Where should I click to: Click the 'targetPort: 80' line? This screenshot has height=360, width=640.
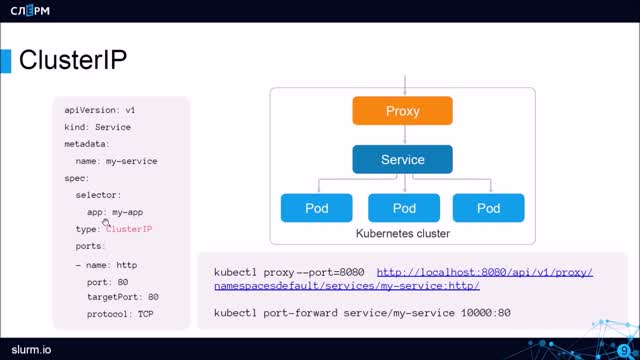122,297
